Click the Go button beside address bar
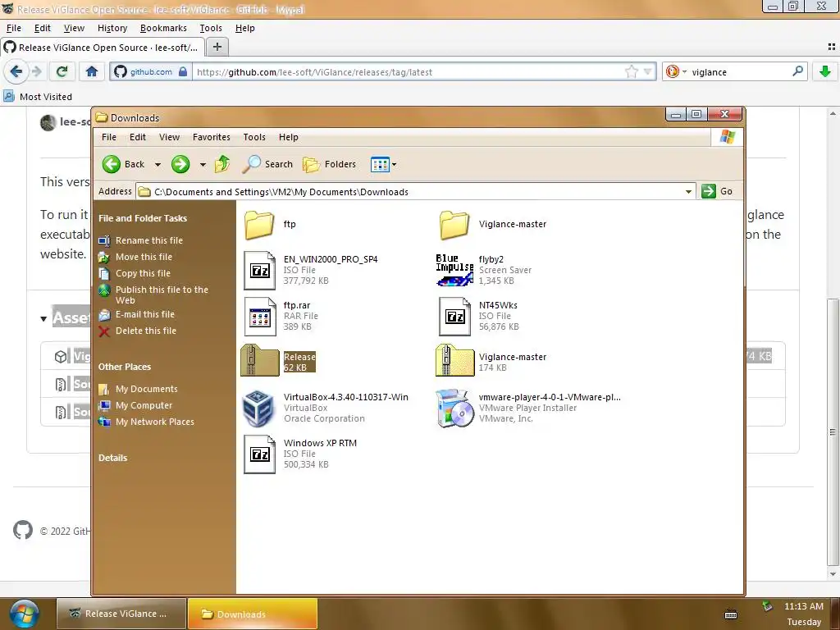The image size is (840, 630). point(717,191)
